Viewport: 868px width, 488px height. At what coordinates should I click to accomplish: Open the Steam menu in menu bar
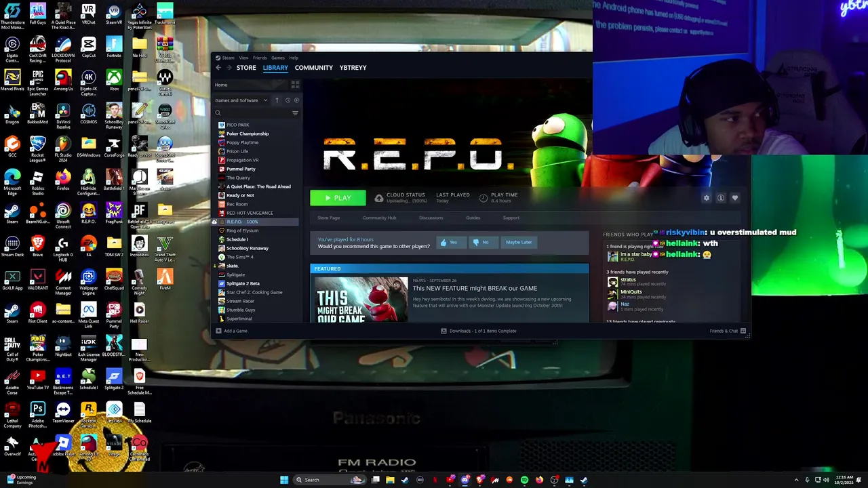(x=229, y=58)
